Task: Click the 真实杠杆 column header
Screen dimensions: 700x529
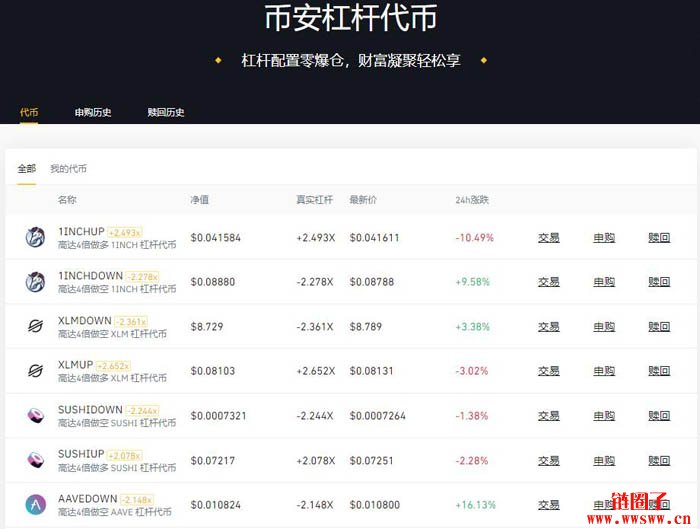Action: (x=315, y=200)
